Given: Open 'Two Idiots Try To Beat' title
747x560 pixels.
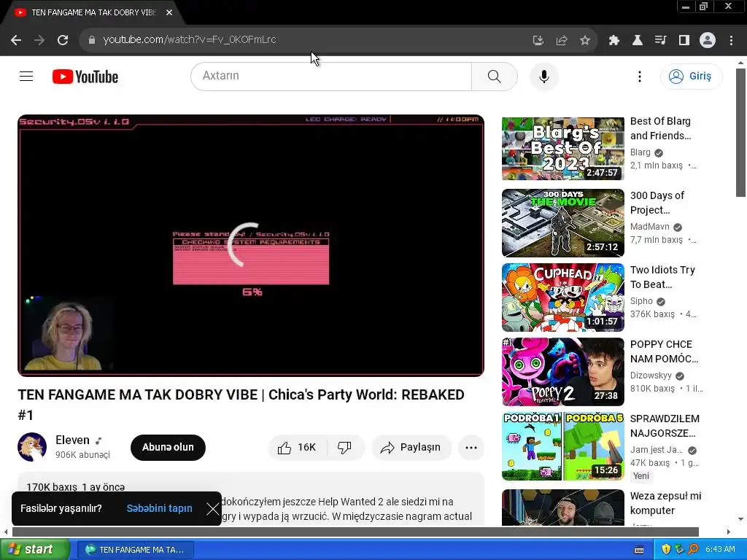Looking at the screenshot, I should click(x=662, y=277).
